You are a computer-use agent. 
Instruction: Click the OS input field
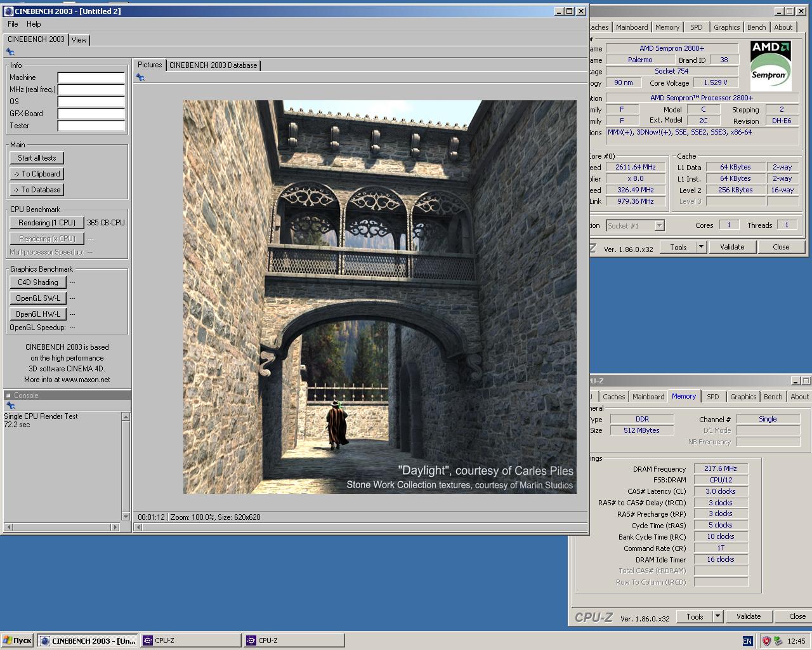(91, 102)
